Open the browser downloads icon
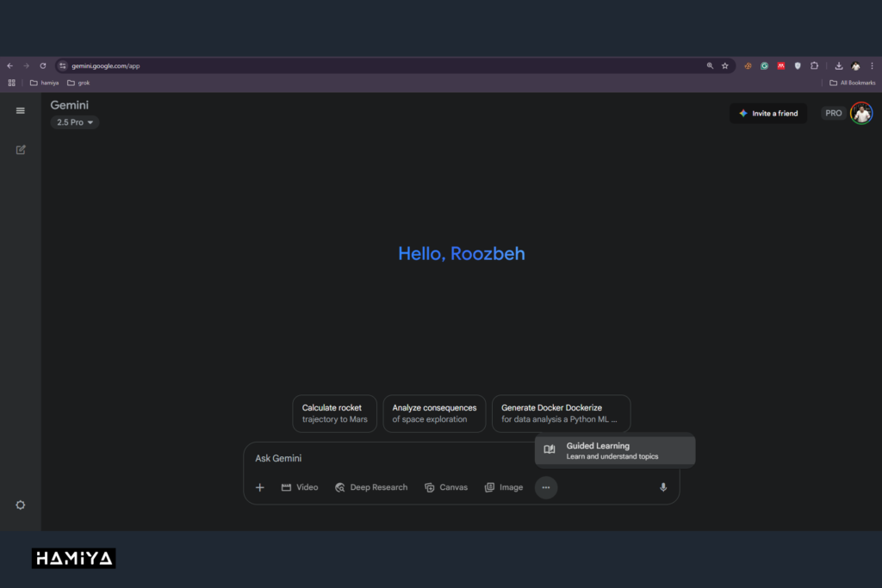This screenshot has width=882, height=588. tap(839, 65)
